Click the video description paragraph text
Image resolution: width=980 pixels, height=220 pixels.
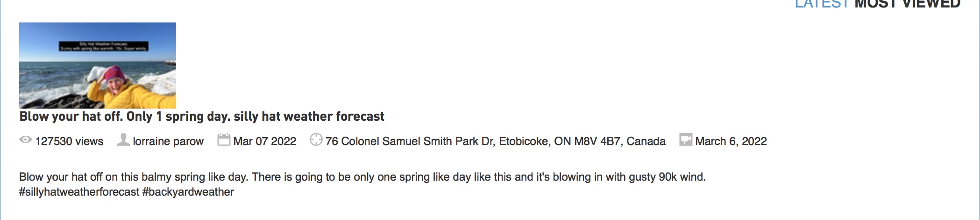click(x=362, y=184)
